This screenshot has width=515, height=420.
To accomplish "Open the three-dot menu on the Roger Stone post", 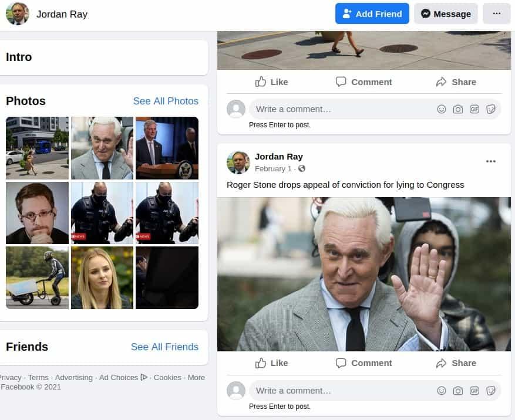I will [490, 162].
